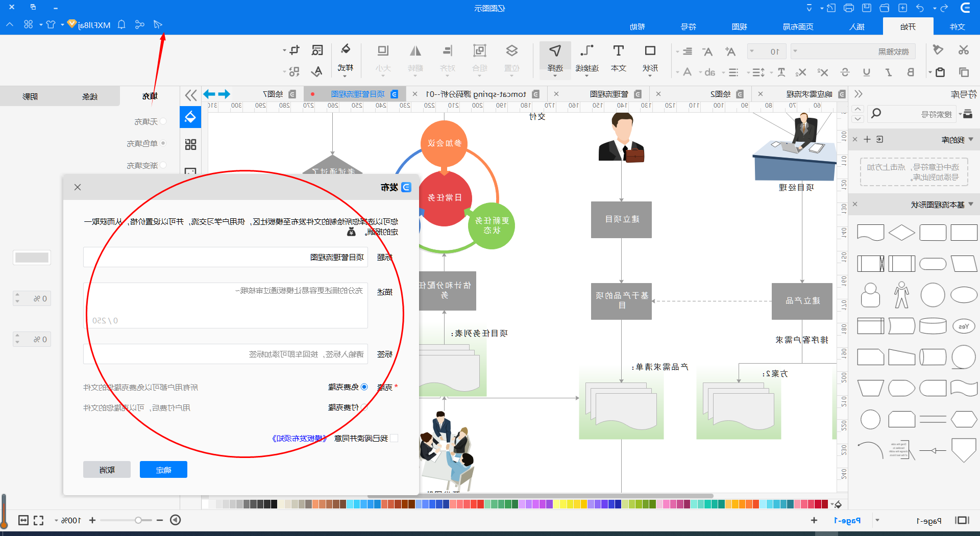Select 无填充 no fill radio option
Viewport: 980px width, 536px height.
pos(163,121)
